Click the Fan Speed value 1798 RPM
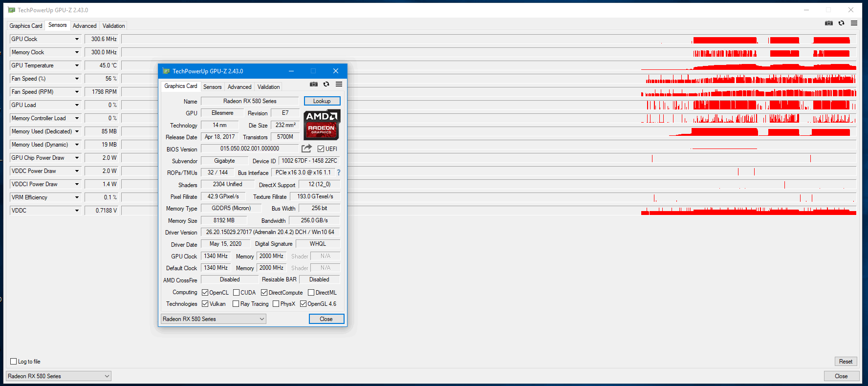The image size is (868, 386). coord(102,92)
